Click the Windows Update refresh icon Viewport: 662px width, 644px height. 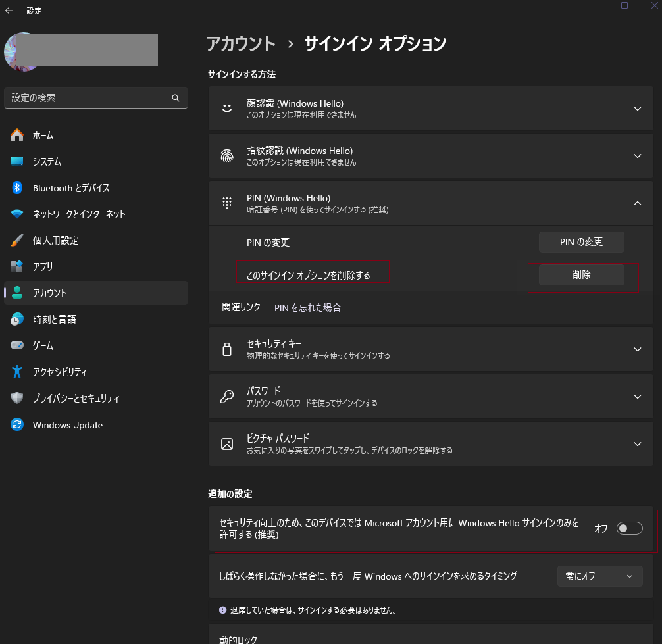click(x=17, y=424)
